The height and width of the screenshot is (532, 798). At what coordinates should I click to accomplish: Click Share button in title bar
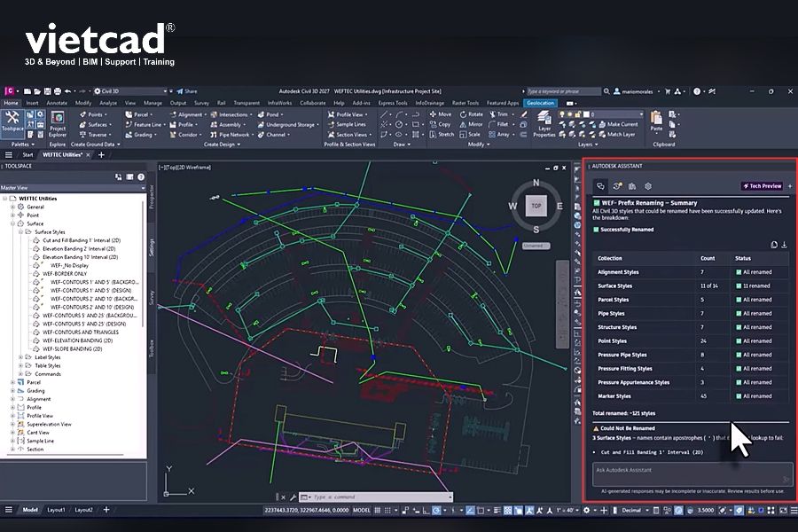click(x=187, y=91)
